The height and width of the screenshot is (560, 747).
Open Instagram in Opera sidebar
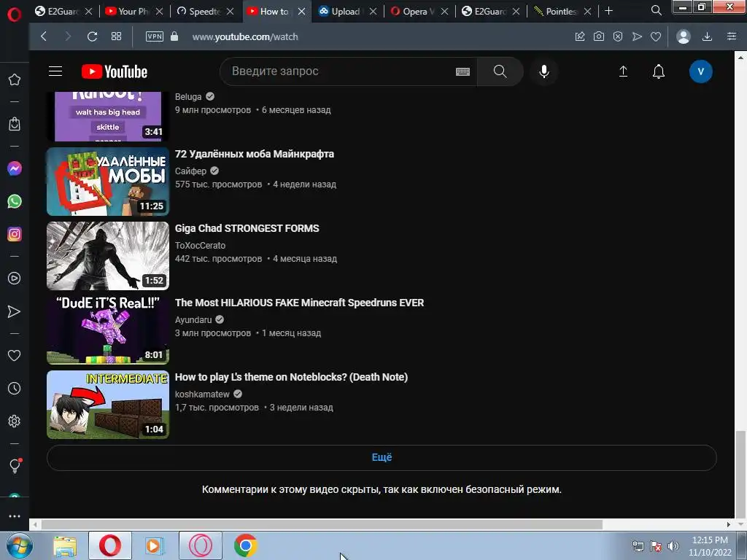click(x=15, y=234)
